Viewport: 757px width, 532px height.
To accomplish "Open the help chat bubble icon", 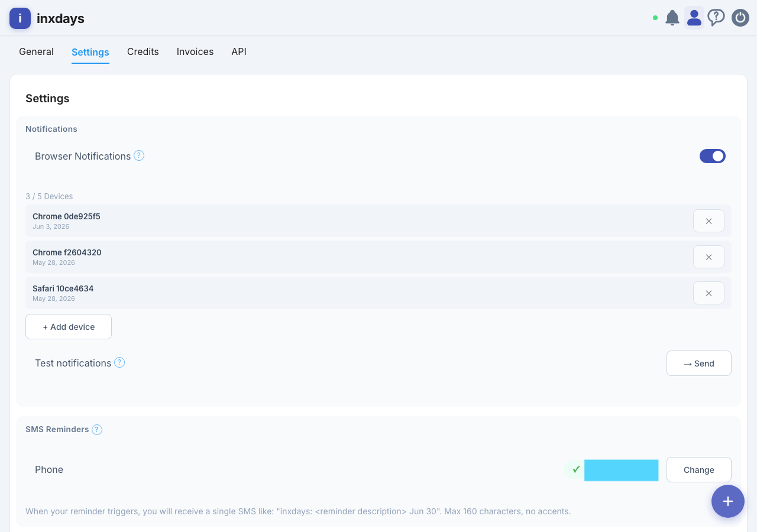I will [716, 18].
